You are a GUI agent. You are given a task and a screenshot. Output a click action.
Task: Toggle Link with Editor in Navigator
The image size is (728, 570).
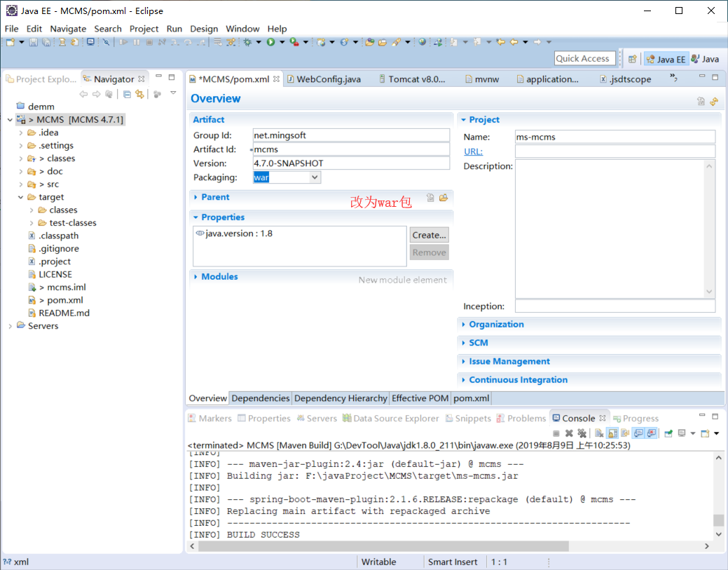pyautogui.click(x=139, y=95)
